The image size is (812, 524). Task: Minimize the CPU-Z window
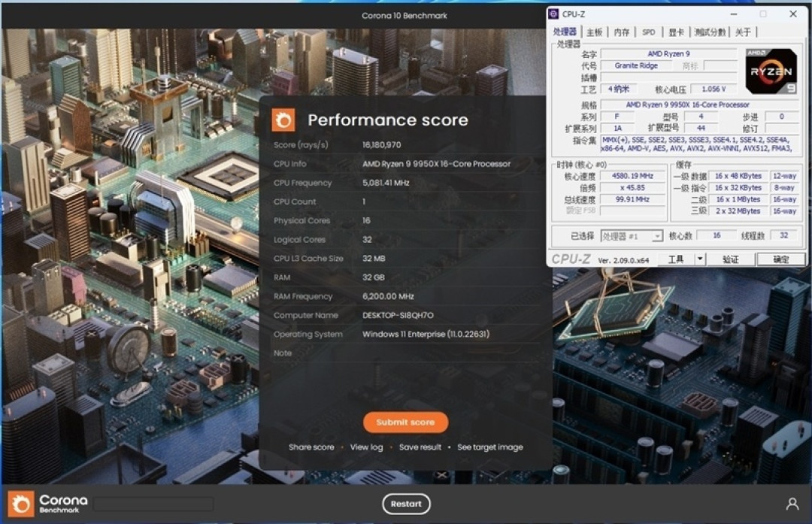733,14
